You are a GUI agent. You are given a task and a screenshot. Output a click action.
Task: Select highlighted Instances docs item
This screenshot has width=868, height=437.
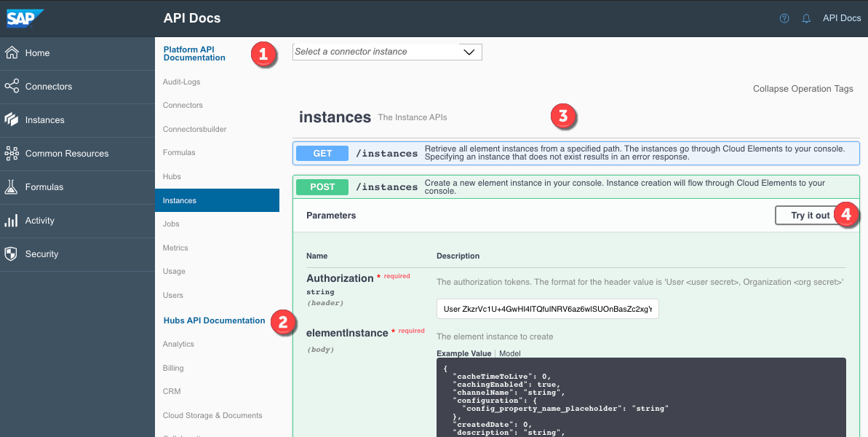(217, 200)
